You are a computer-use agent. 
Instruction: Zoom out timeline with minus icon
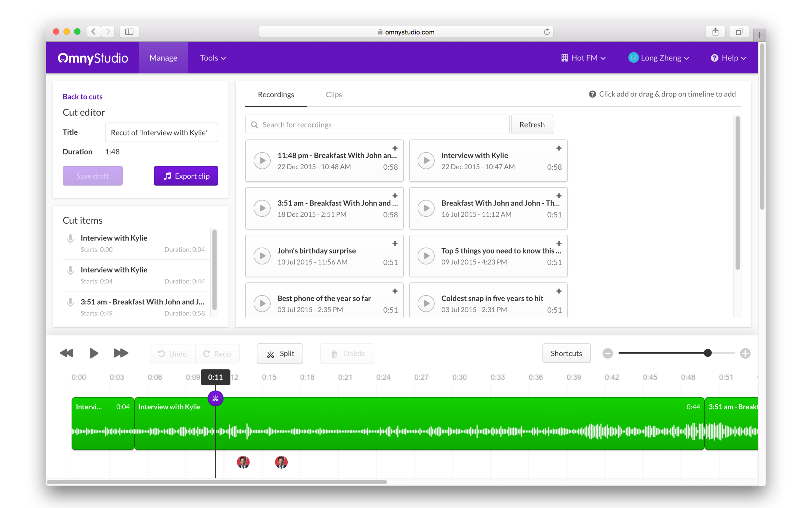607,353
